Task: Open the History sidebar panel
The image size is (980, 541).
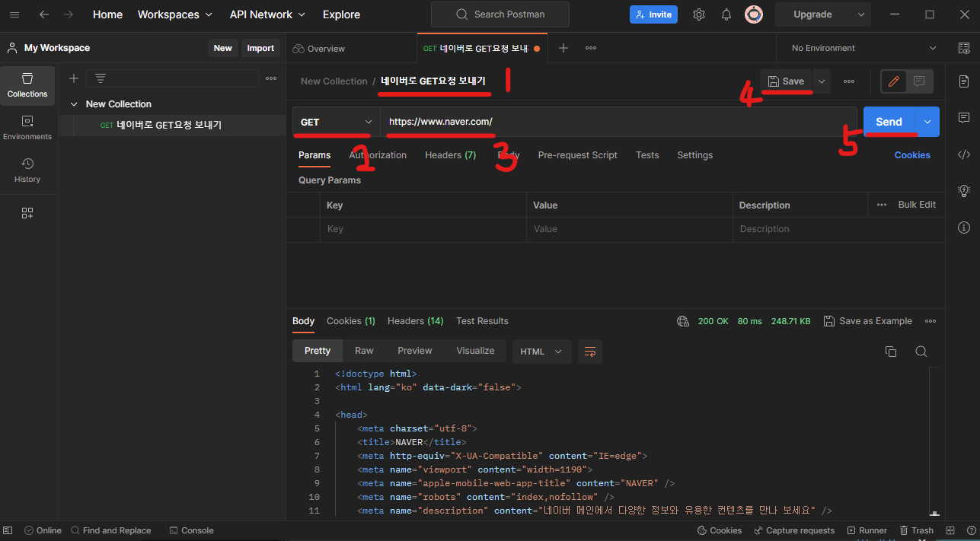Action: tap(27, 170)
